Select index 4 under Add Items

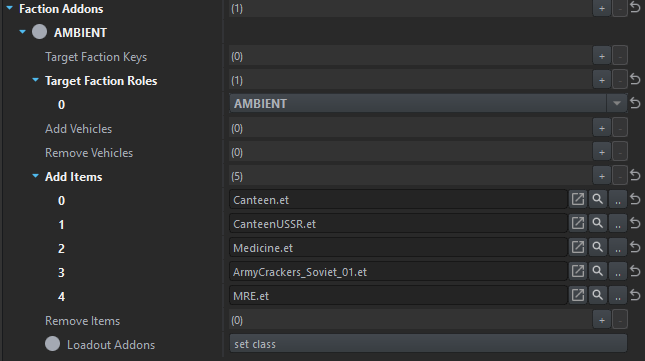coord(61,296)
